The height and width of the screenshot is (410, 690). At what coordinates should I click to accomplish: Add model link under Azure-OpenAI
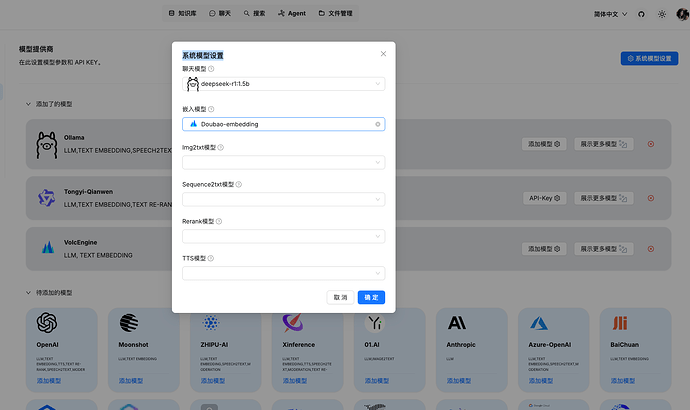(541, 381)
